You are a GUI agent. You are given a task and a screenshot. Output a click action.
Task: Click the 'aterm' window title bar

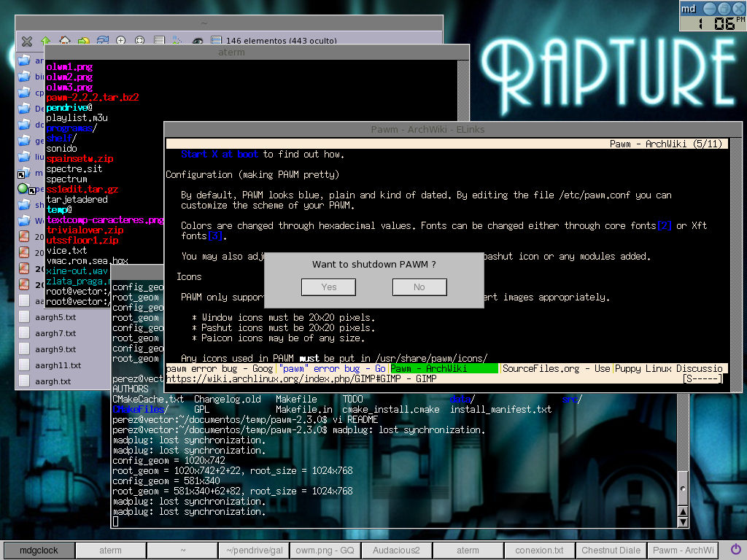[x=258, y=52]
